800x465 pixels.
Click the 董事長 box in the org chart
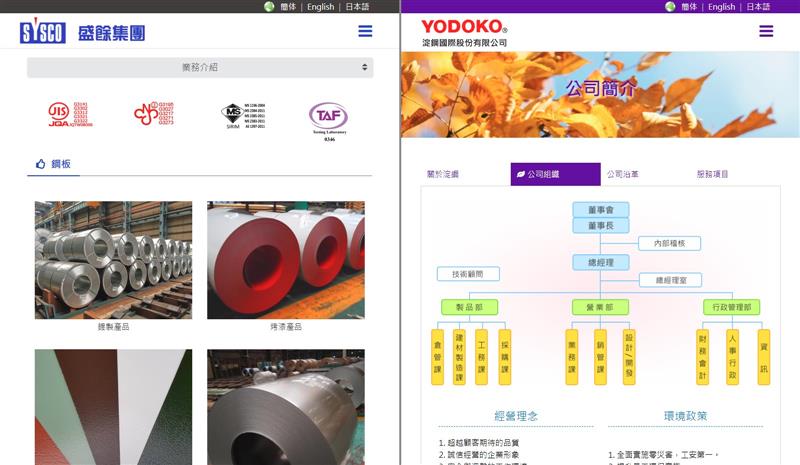pos(601,226)
